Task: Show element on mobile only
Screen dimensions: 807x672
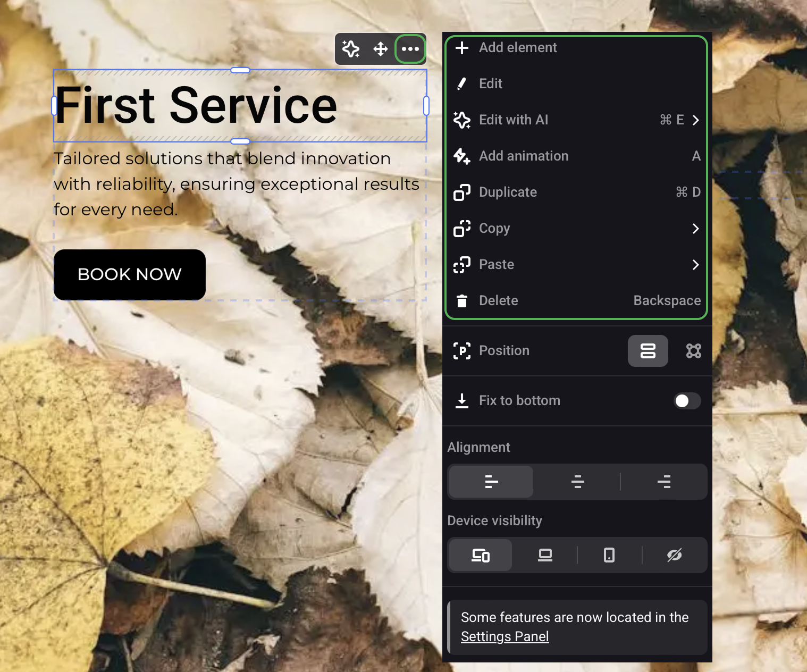Action: pyautogui.click(x=609, y=556)
